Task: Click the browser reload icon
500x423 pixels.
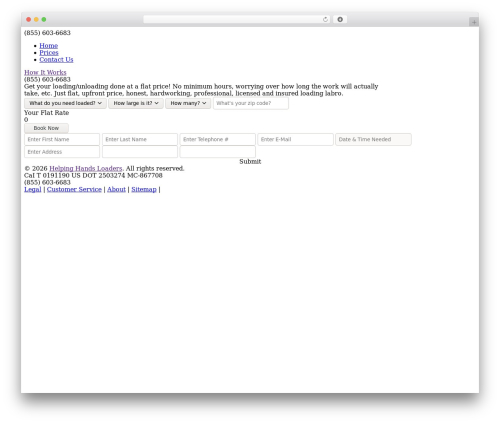Action: (325, 19)
